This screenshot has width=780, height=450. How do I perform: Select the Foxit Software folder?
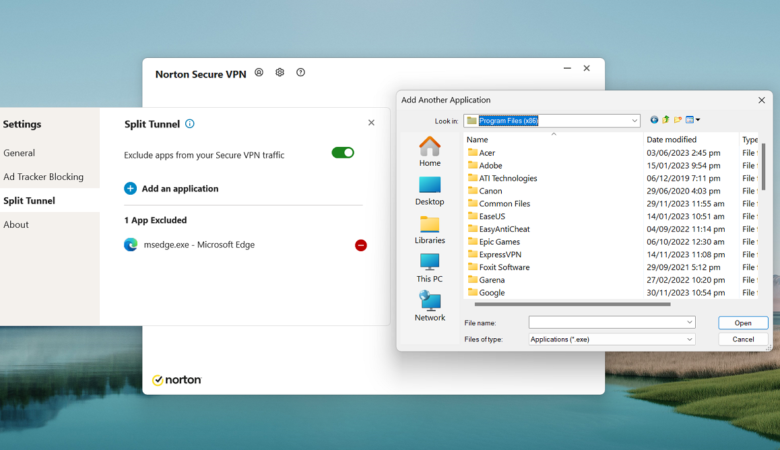pos(499,267)
